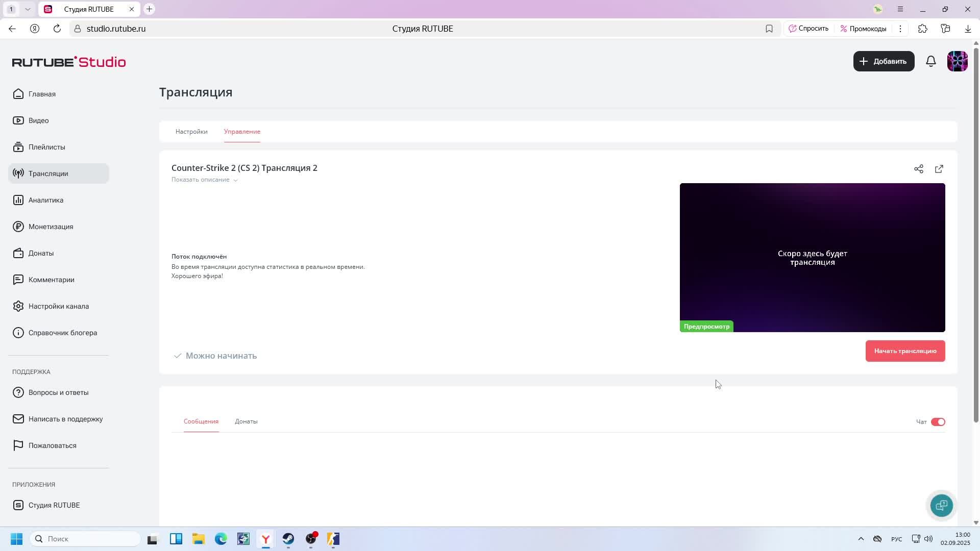
Task: Switch to the Настройки tab
Action: point(191,132)
